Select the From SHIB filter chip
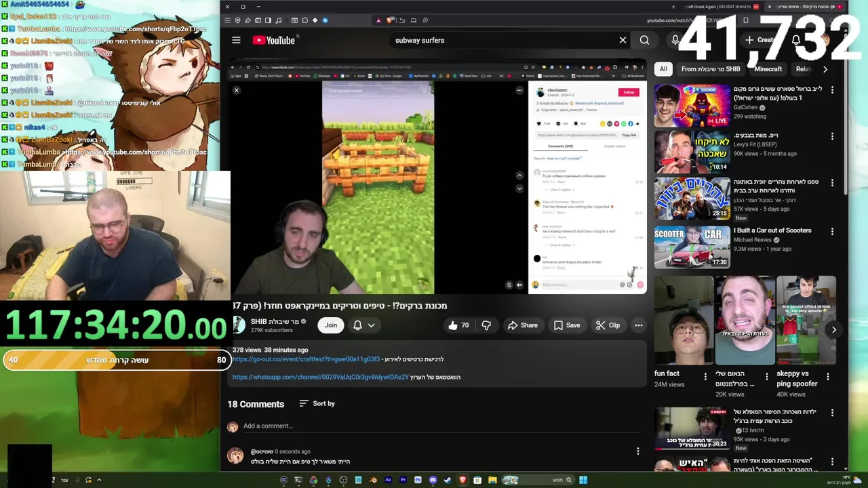Viewport: 868px width, 488px height. click(711, 68)
